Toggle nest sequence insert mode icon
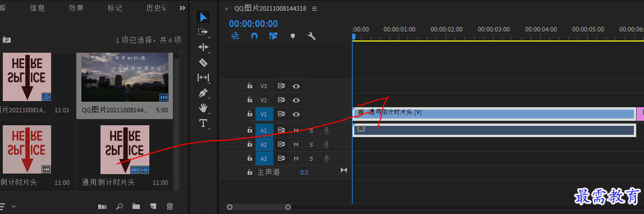The width and height of the screenshot is (644, 214). click(x=235, y=36)
